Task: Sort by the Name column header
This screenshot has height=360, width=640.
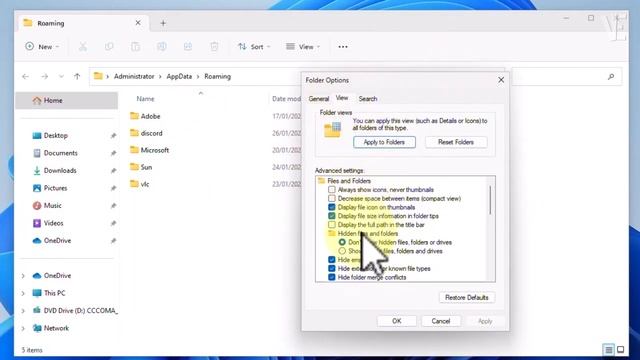Action: click(x=145, y=99)
